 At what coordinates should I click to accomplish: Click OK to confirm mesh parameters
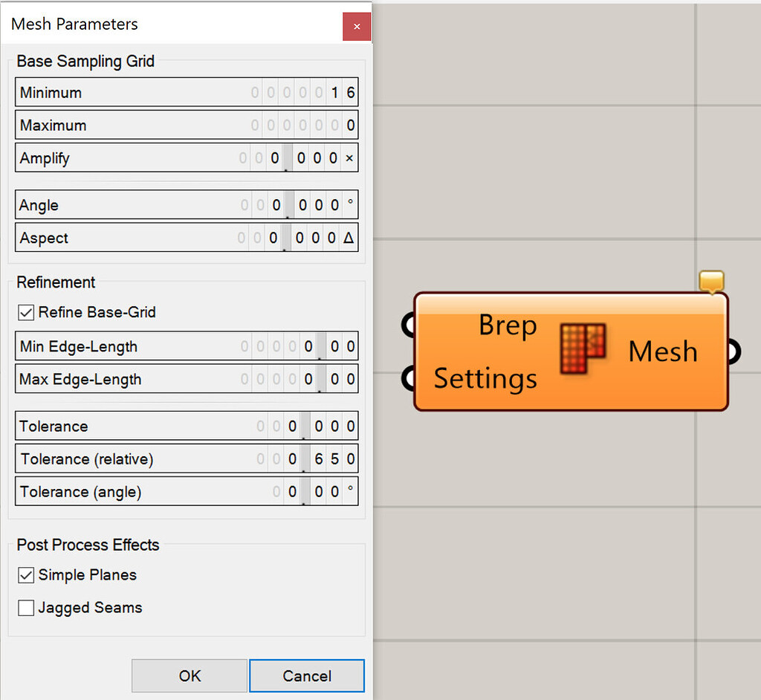coord(189,675)
